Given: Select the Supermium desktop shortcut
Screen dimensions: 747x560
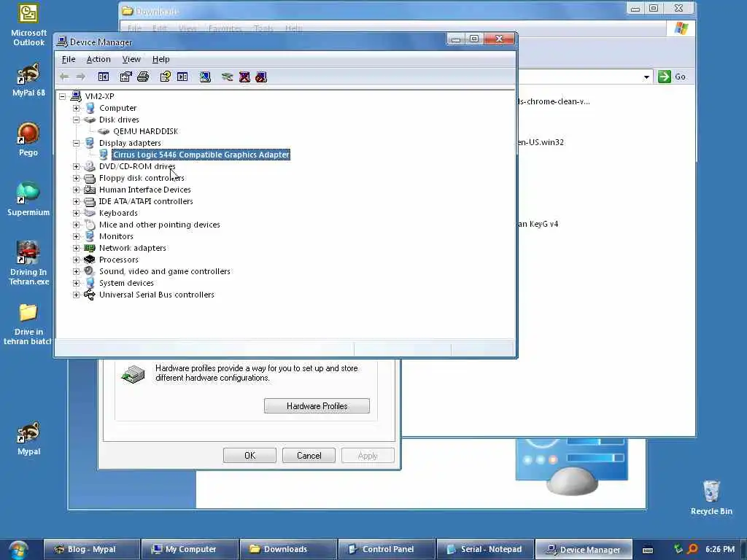Looking at the screenshot, I should [28, 198].
